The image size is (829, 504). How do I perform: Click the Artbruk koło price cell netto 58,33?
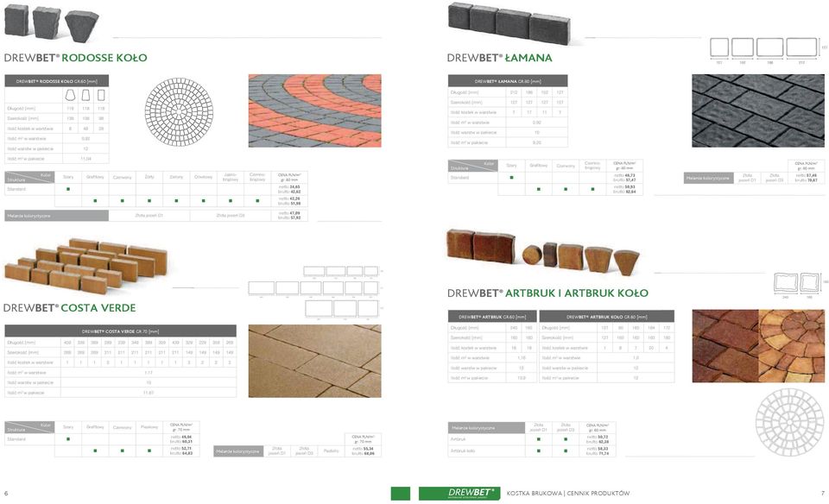tap(598, 450)
